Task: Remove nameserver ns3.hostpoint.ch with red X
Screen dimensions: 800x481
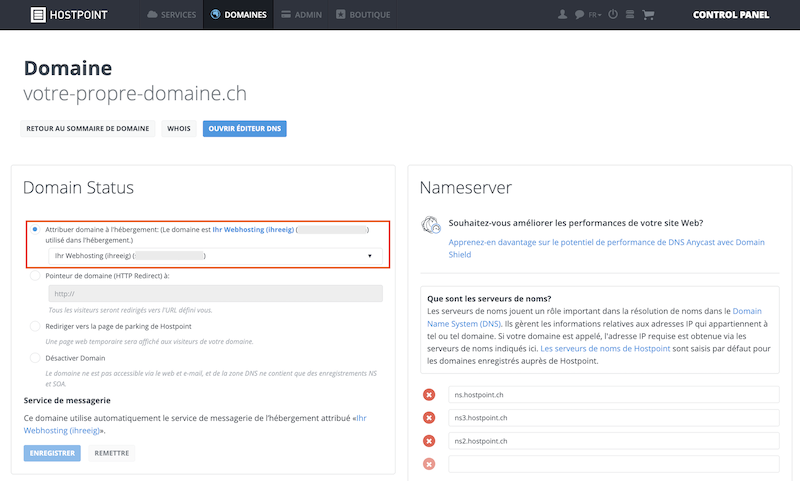Action: tap(429, 418)
